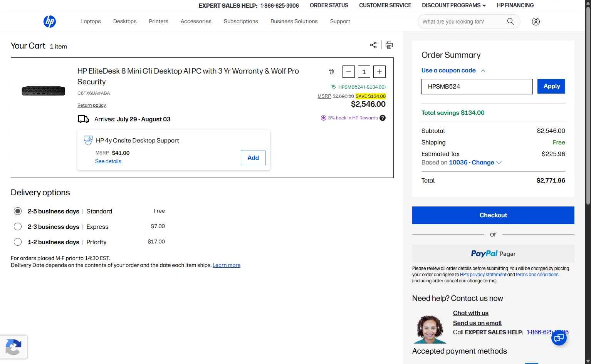Open HP Rewards help question mark

click(x=383, y=118)
